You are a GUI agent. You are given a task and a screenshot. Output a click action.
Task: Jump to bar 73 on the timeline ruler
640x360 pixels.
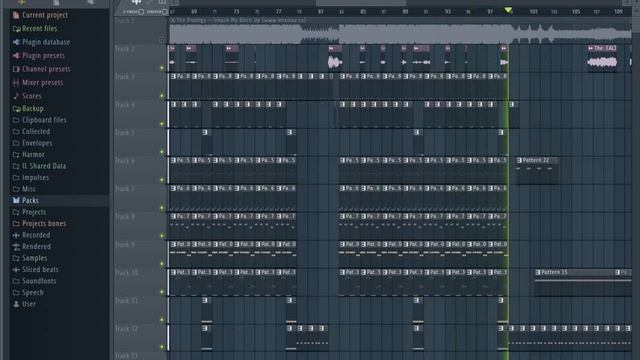click(236, 12)
